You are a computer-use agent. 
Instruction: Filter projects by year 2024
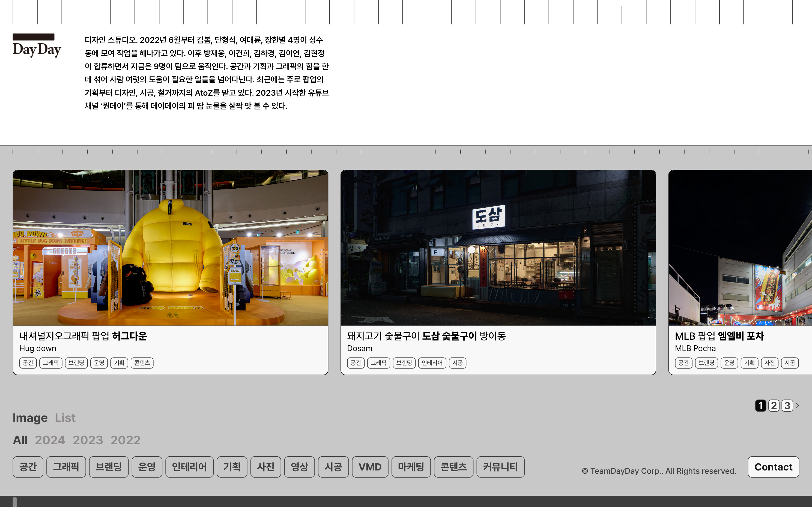click(50, 440)
